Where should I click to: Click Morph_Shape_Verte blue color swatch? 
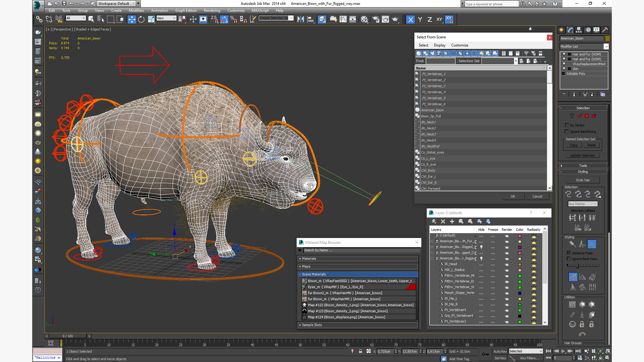[520, 293]
